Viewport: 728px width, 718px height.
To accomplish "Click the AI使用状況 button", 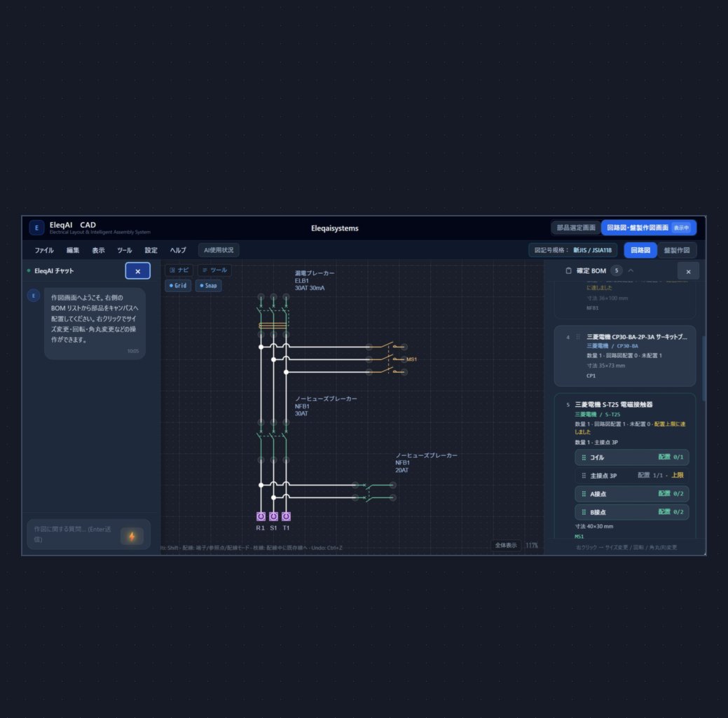I will point(219,250).
